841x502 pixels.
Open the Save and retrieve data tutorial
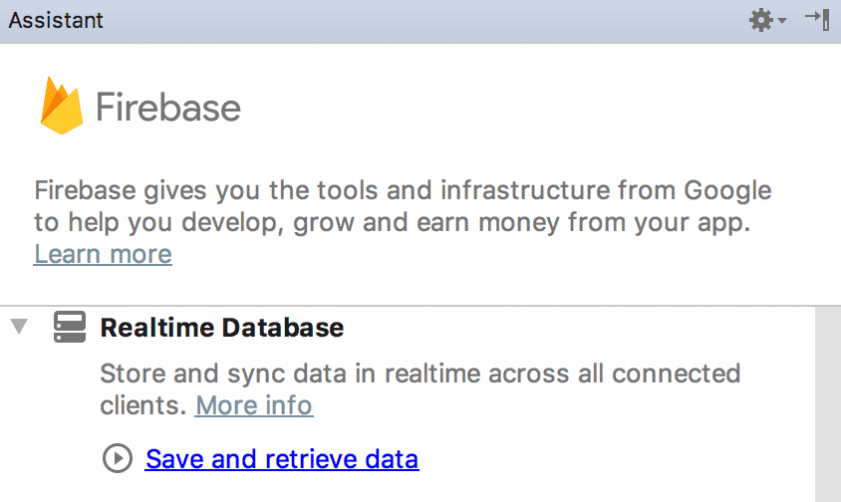coord(282,459)
